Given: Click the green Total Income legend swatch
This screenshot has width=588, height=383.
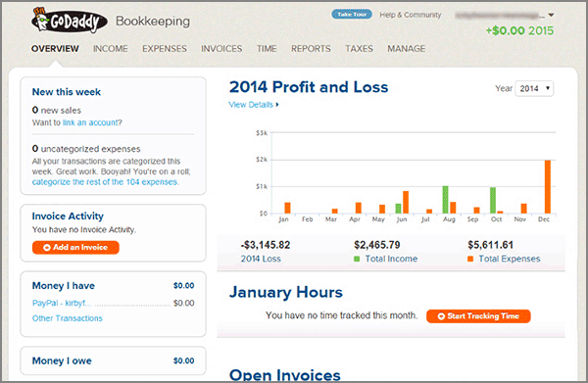Looking at the screenshot, I should point(357,259).
